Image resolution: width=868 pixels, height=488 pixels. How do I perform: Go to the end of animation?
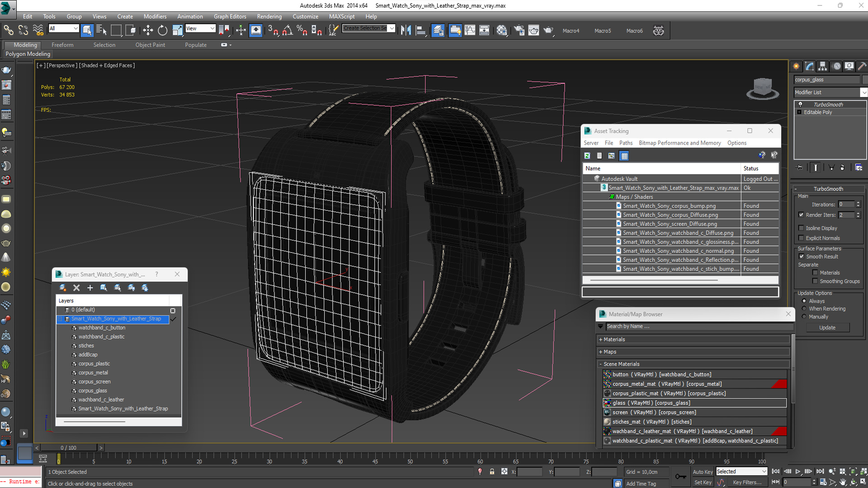820,471
